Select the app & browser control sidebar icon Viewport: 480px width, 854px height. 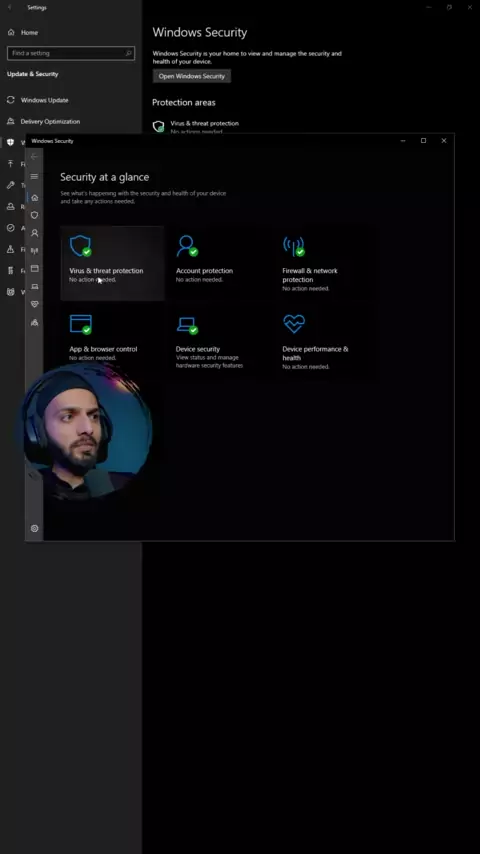point(34,269)
